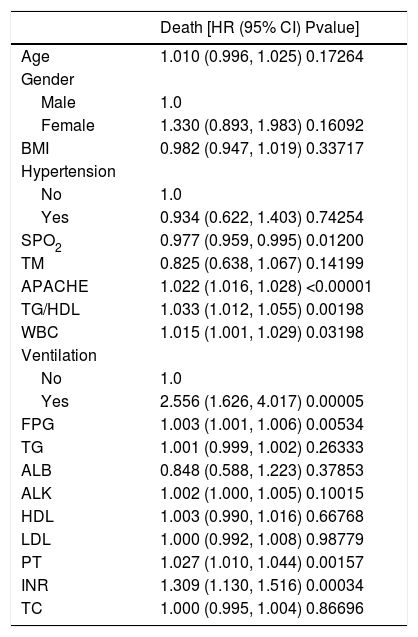Click the HDL row label
This screenshot has height=637, width=418.
pos(37,517)
